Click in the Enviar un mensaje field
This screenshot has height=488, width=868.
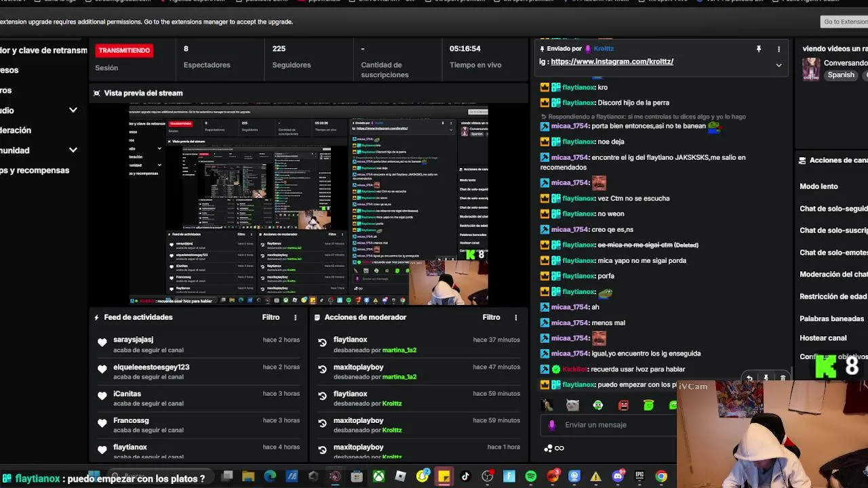pos(610,425)
